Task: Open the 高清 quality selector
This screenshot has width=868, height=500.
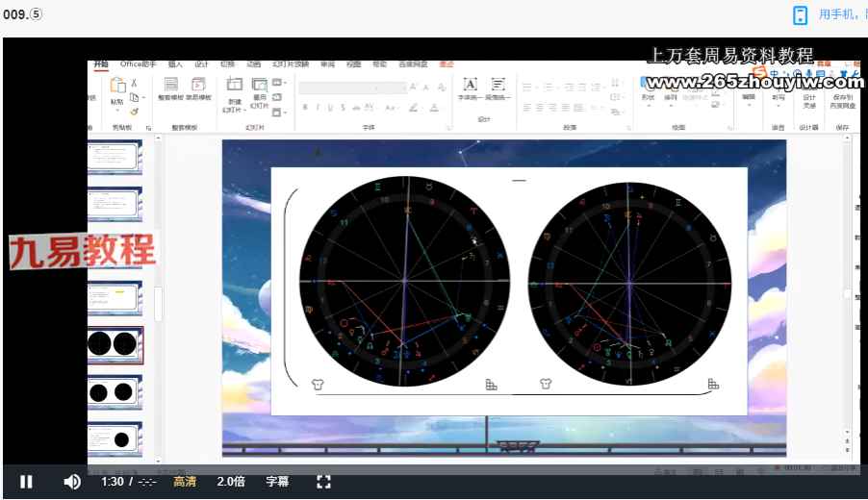Action: tap(185, 482)
